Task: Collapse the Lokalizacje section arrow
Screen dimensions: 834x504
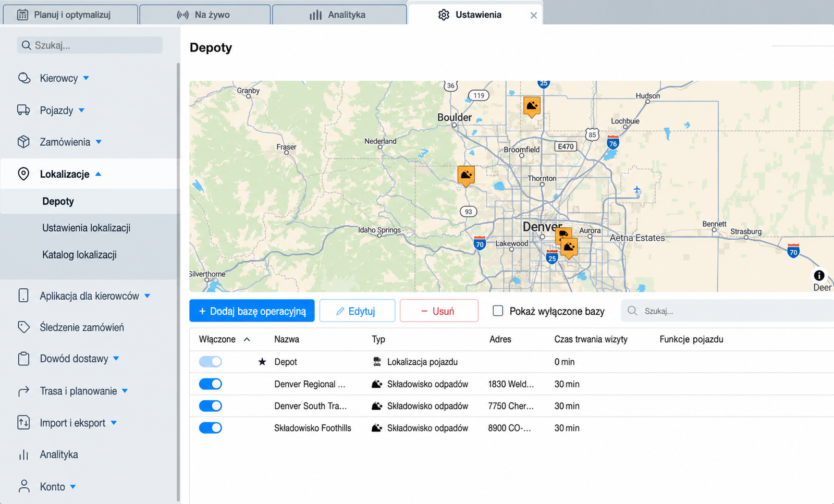Action: [x=98, y=174]
